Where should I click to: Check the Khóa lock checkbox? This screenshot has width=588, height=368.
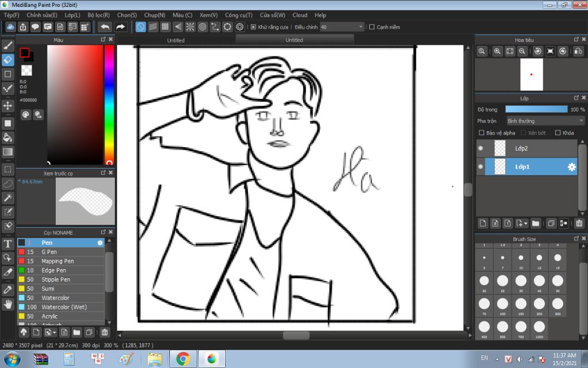pyautogui.click(x=558, y=133)
